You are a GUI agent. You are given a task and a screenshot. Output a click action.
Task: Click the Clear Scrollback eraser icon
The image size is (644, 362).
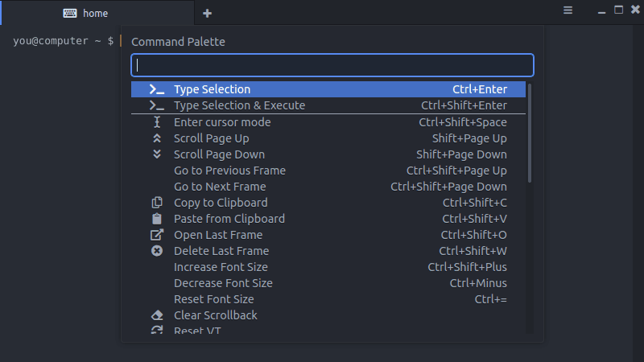tap(157, 315)
